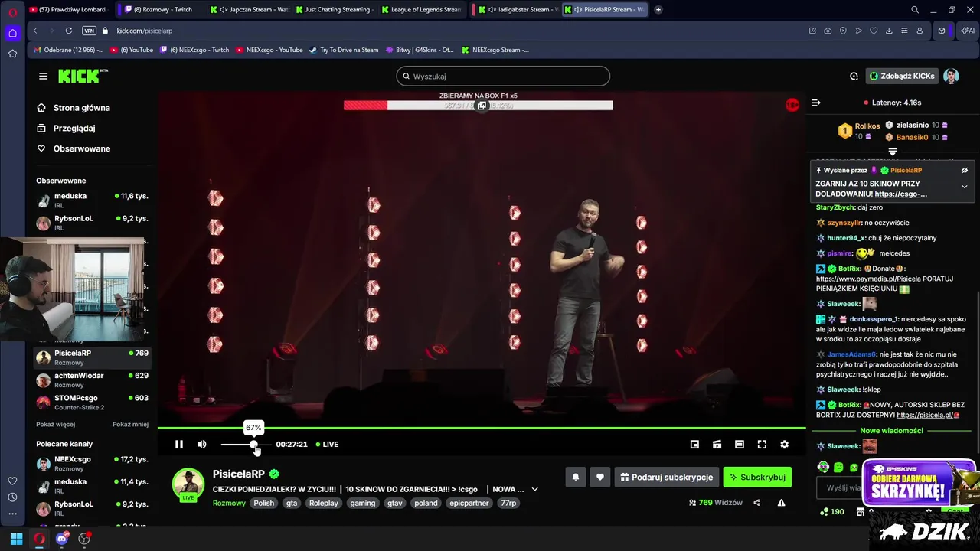Open the Try To Drive na Steam bookmark
Viewport: 980px width, 551px height.
coord(343,50)
